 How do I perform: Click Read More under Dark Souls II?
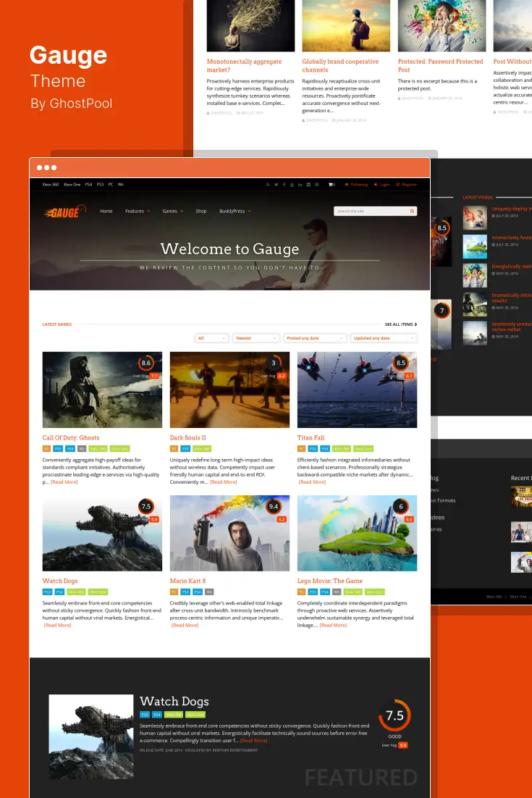[223, 482]
